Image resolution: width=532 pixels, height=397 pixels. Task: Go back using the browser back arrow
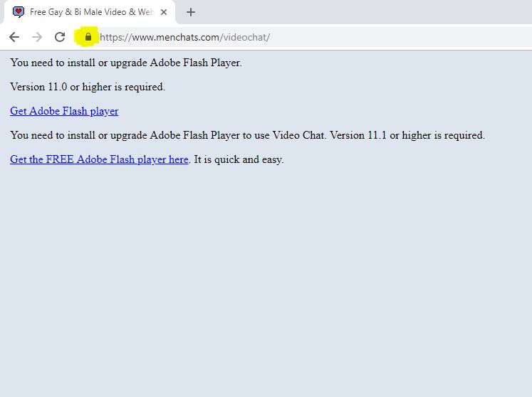coord(14,37)
